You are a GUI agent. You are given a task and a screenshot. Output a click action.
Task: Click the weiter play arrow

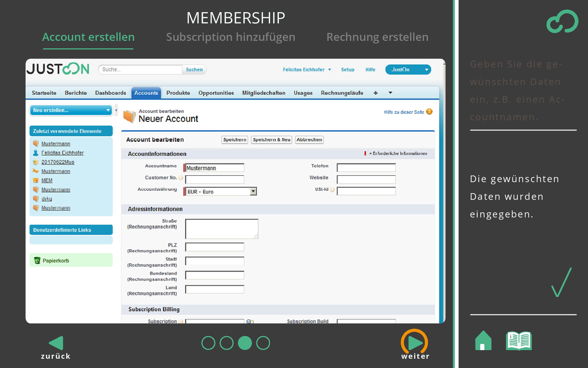pos(415,342)
